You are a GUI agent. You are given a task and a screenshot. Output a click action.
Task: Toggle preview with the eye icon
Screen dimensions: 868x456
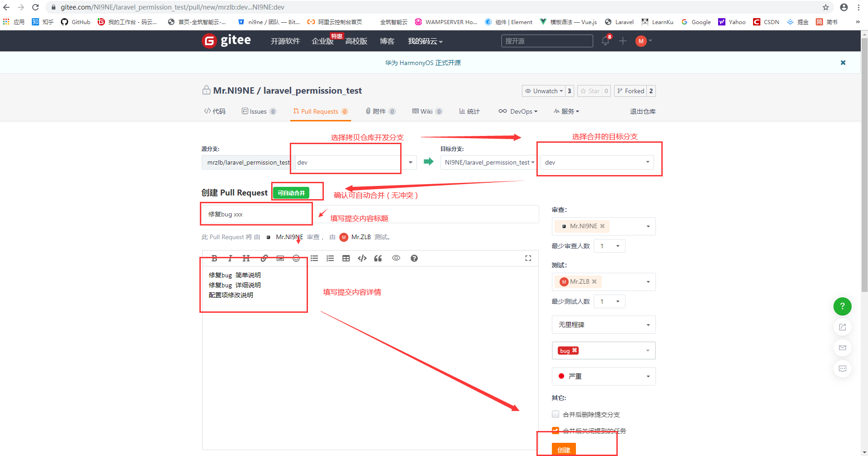point(396,258)
